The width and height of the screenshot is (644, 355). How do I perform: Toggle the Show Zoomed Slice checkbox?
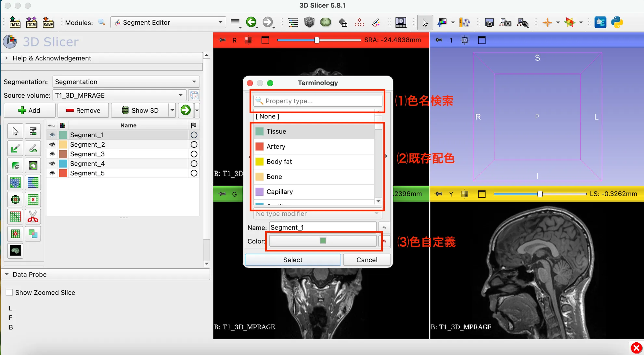click(9, 292)
